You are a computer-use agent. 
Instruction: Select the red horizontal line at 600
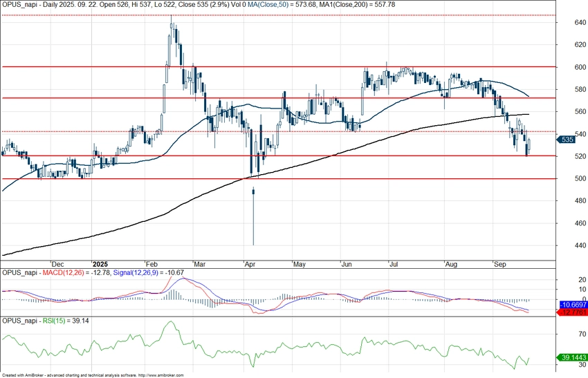tap(277, 67)
